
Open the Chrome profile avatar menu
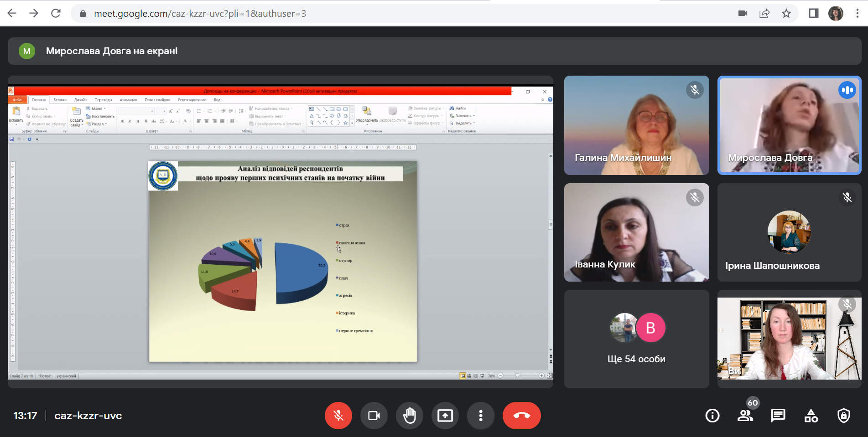click(836, 14)
